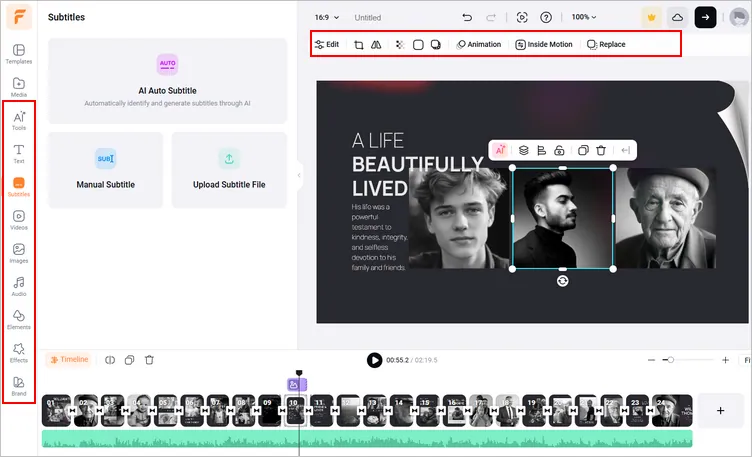Click the timeline zoom in plus
The width and height of the screenshot is (752, 457).
[725, 360]
